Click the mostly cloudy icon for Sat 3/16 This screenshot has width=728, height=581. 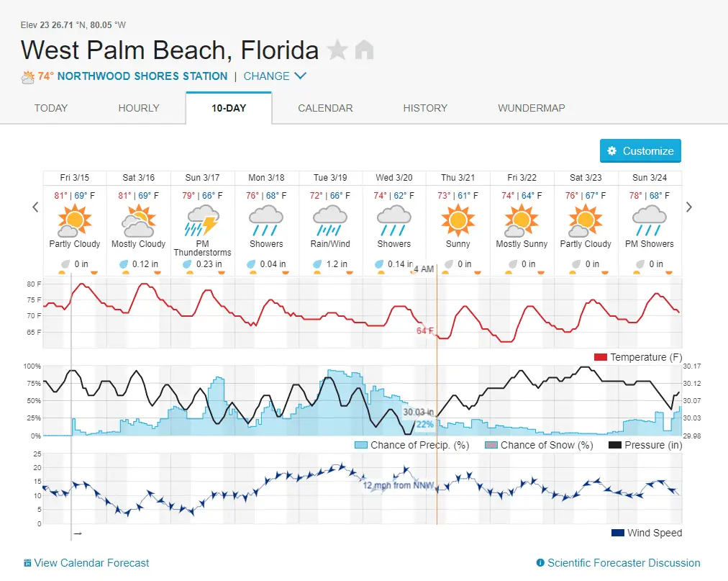(x=138, y=220)
